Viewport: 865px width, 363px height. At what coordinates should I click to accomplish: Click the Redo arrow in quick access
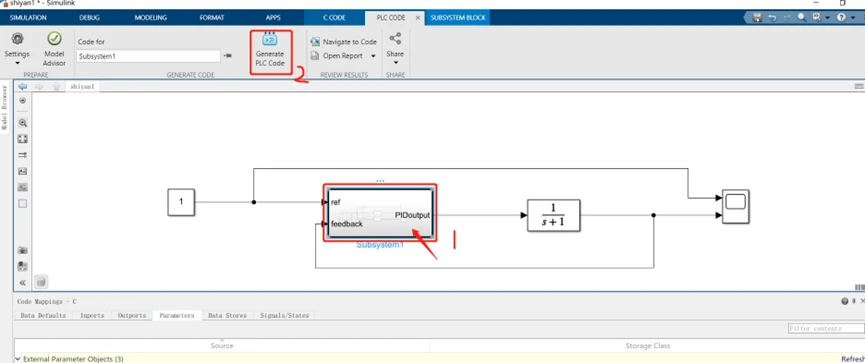(787, 18)
